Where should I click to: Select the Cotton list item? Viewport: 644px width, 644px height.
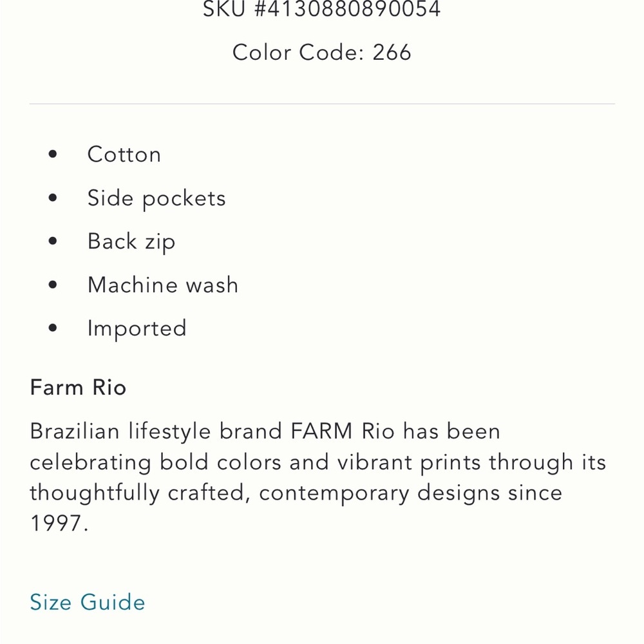coord(124,155)
